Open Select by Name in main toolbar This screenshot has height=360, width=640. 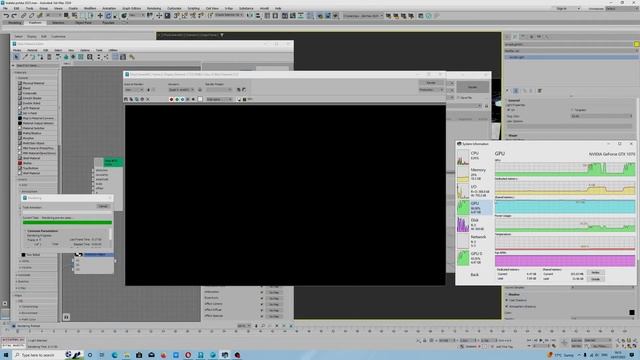pyautogui.click(x=74, y=16)
